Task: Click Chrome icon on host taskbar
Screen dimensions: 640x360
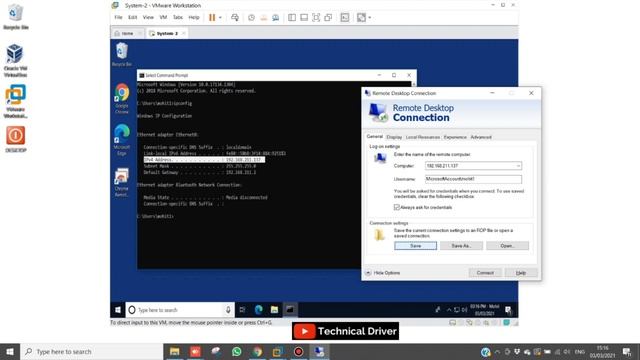Action: click(x=257, y=351)
